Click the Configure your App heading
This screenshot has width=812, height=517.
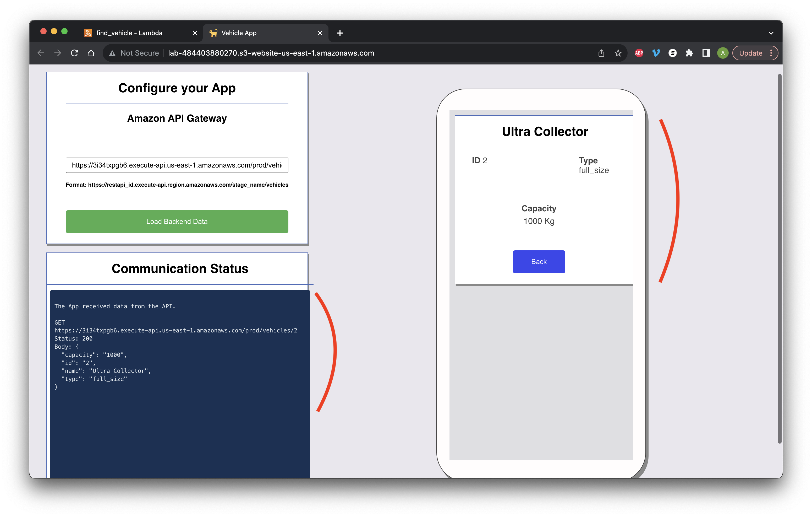[x=177, y=88]
